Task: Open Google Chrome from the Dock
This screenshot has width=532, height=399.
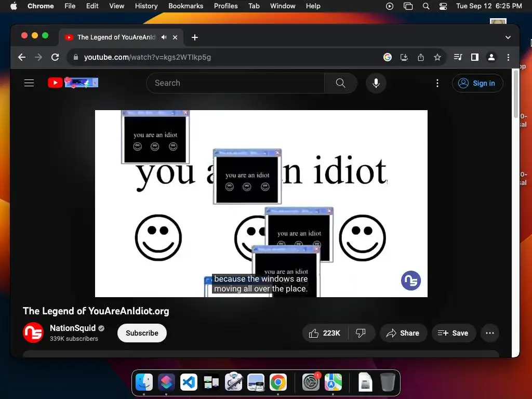Action: [278, 382]
